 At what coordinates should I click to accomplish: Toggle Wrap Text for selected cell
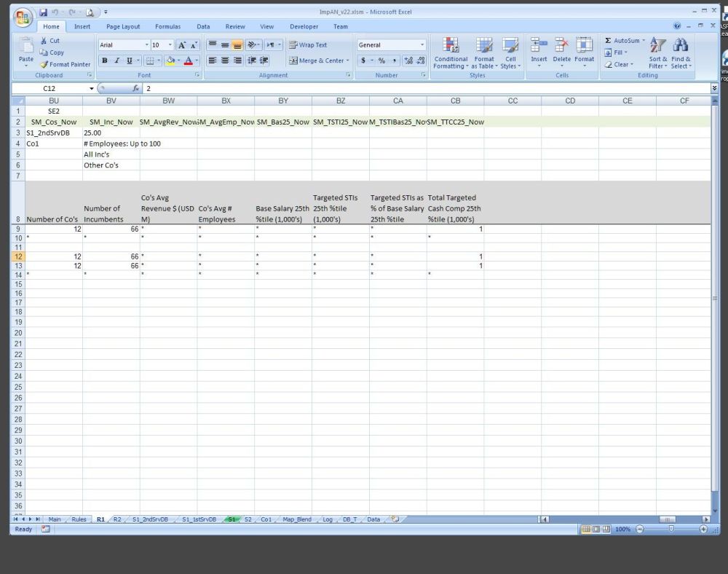[x=308, y=44]
